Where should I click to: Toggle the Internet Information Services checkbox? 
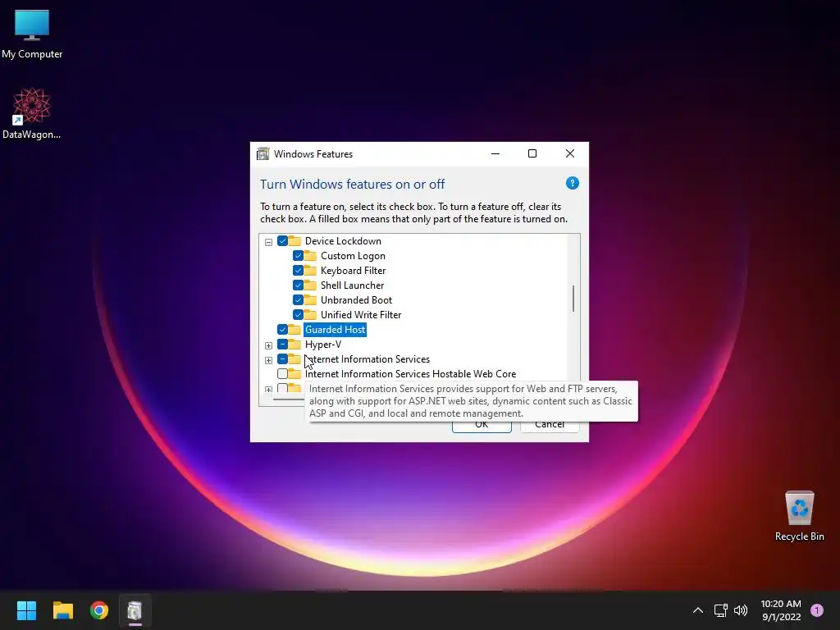click(x=282, y=359)
